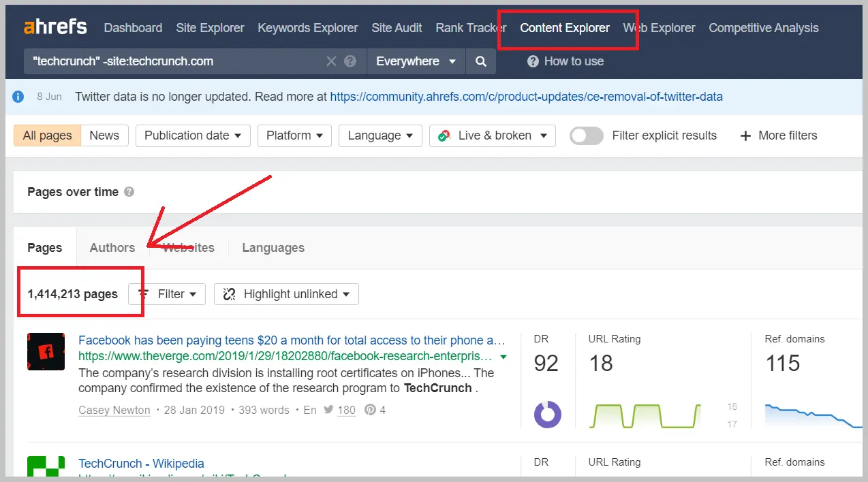Open the TechCrunch - Wikipedia result title
Screen dimensions: 868x482
141,464
